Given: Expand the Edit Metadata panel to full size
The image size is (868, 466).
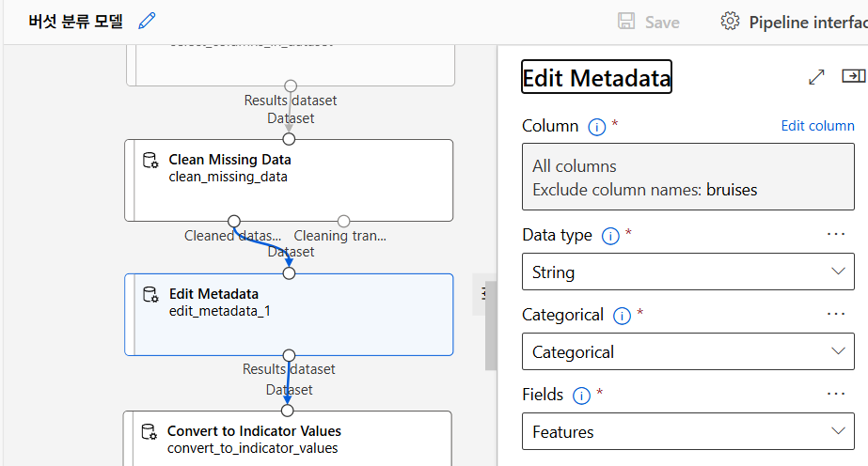Looking at the screenshot, I should click(x=816, y=77).
